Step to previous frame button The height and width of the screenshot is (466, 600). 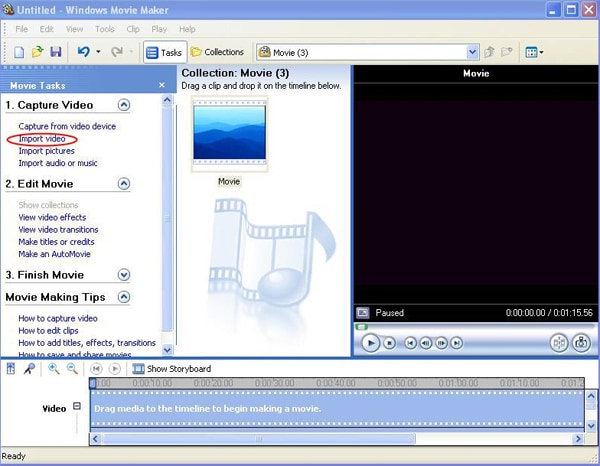[x=426, y=343]
